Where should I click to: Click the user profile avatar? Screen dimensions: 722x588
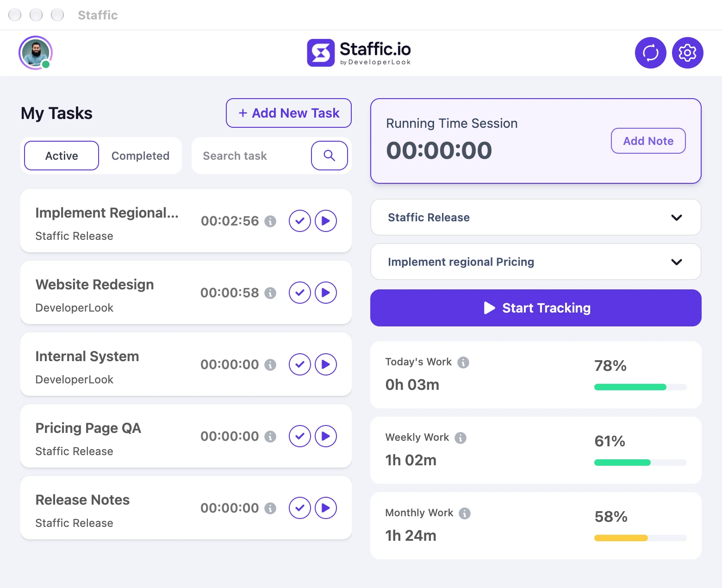pyautogui.click(x=36, y=53)
